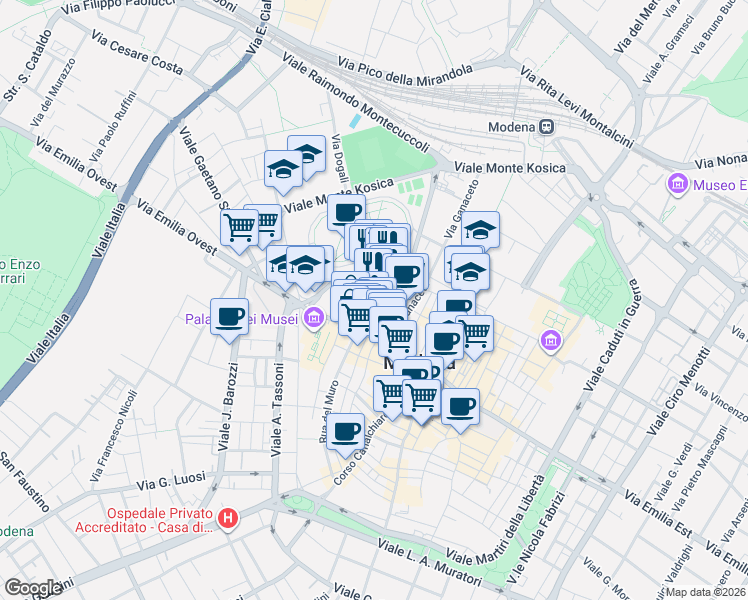The height and width of the screenshot is (600, 748).
Task: Select the Viale Martiri della Libertà label
Action: [496, 520]
